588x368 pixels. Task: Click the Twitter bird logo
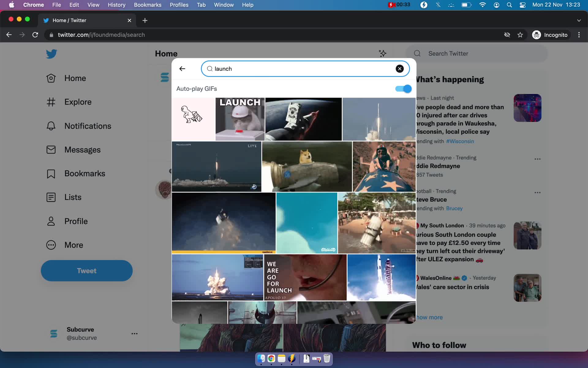click(51, 54)
